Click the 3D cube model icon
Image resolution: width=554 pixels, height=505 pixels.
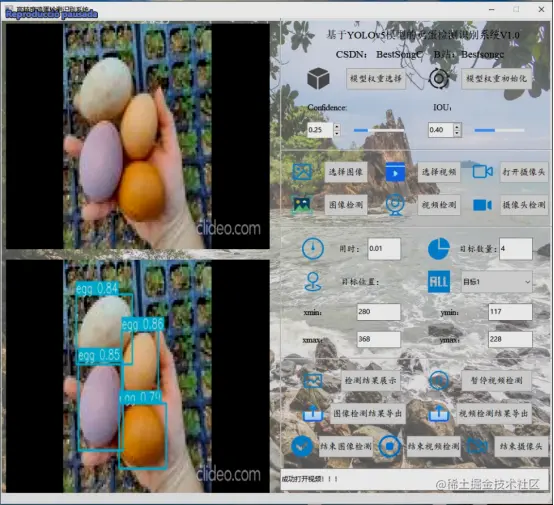click(x=318, y=78)
